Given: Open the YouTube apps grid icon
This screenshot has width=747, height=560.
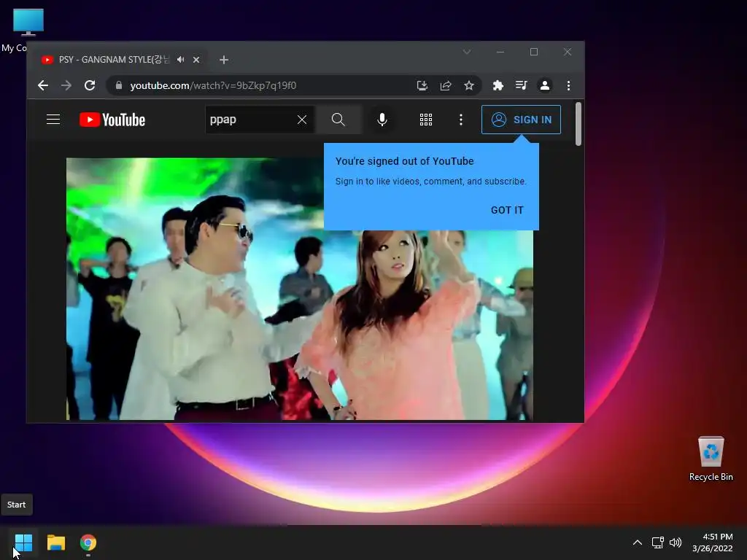Looking at the screenshot, I should [x=426, y=120].
